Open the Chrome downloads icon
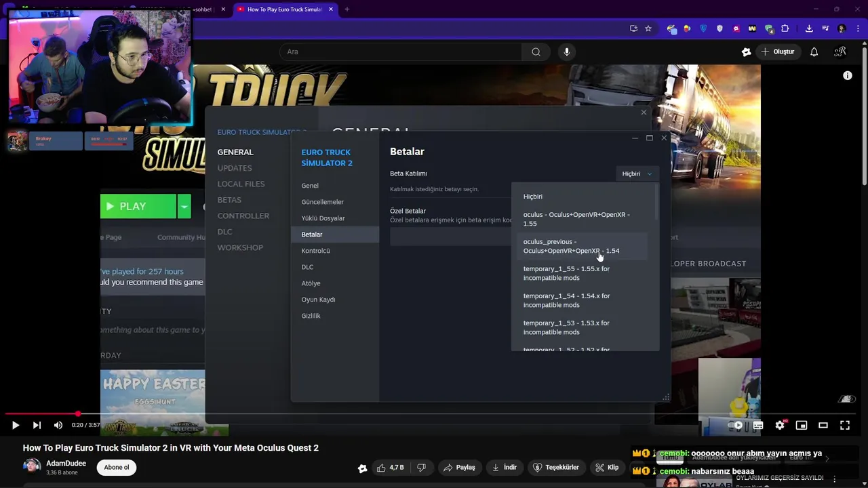This screenshot has width=868, height=488. tap(809, 28)
